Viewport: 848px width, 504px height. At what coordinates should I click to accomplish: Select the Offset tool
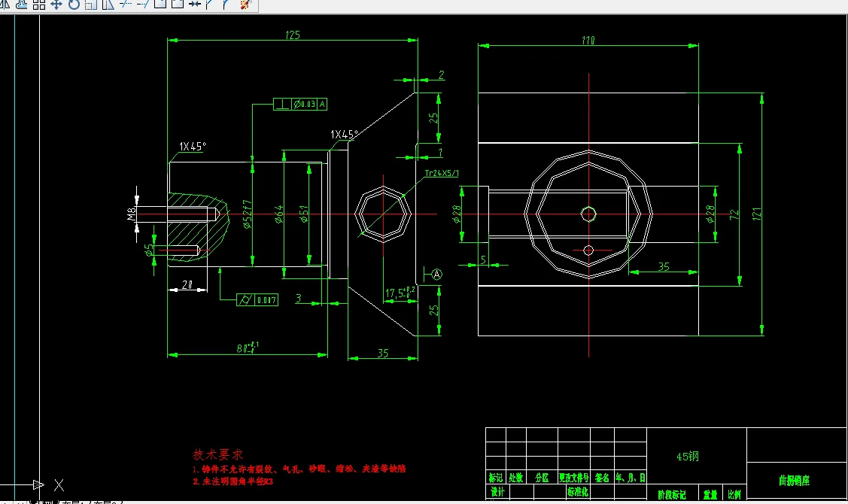point(23,5)
